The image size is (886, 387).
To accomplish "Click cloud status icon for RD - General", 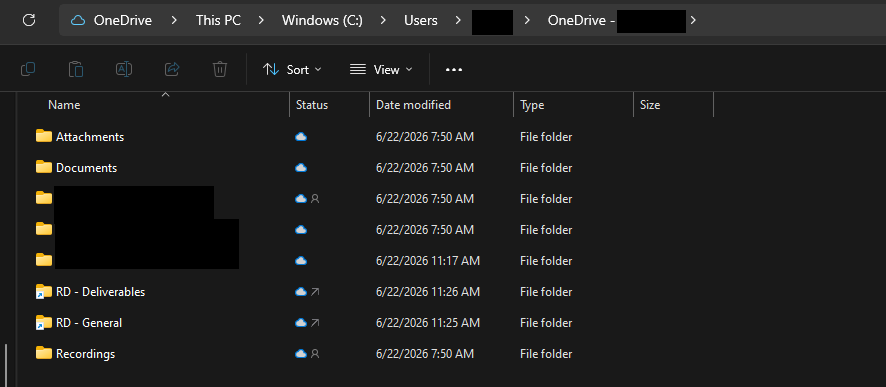I will 301,323.
